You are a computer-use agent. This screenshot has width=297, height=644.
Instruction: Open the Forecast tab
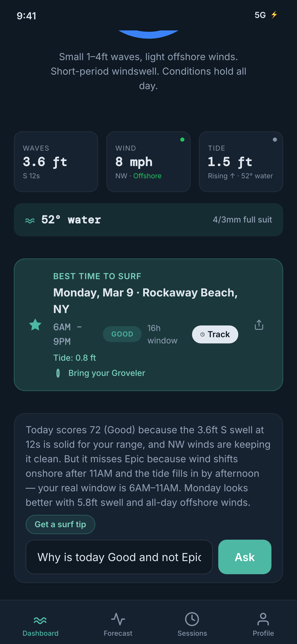[x=118, y=624]
